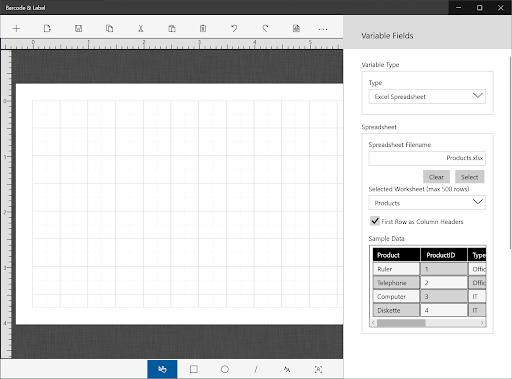512x379 pixels.
Task: Click the Product column header
Action: (396, 255)
